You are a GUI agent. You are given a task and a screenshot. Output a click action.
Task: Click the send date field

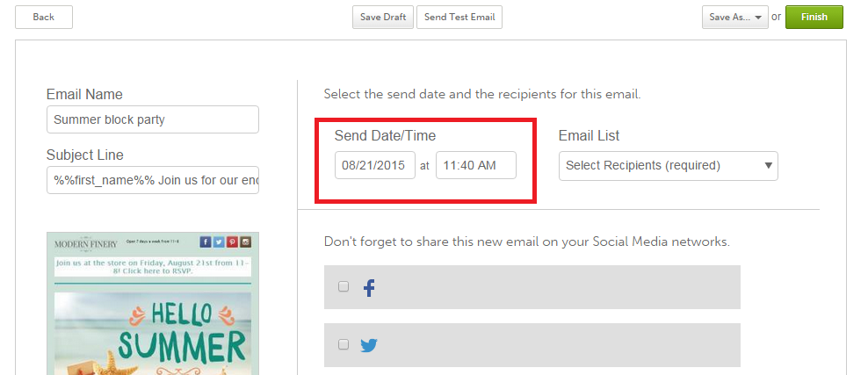pyautogui.click(x=375, y=165)
